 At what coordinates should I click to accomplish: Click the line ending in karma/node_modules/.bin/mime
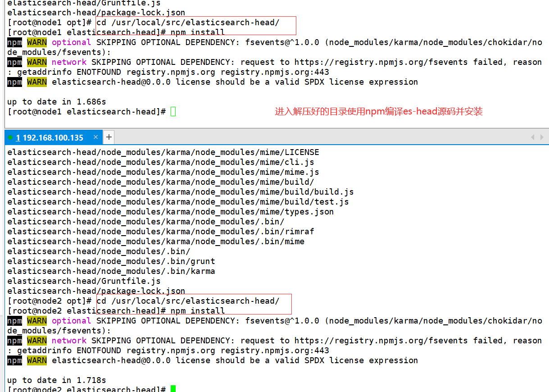pyautogui.click(x=156, y=242)
